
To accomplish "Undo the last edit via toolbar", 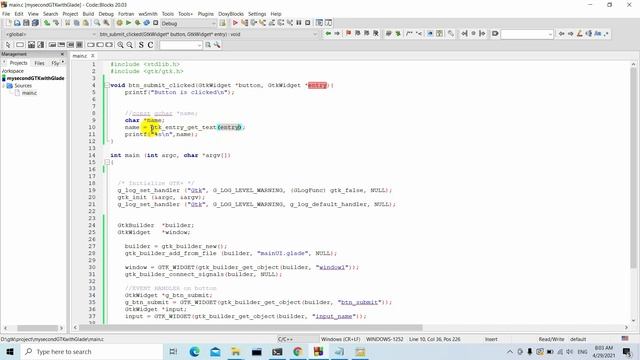I will coord(47,23).
